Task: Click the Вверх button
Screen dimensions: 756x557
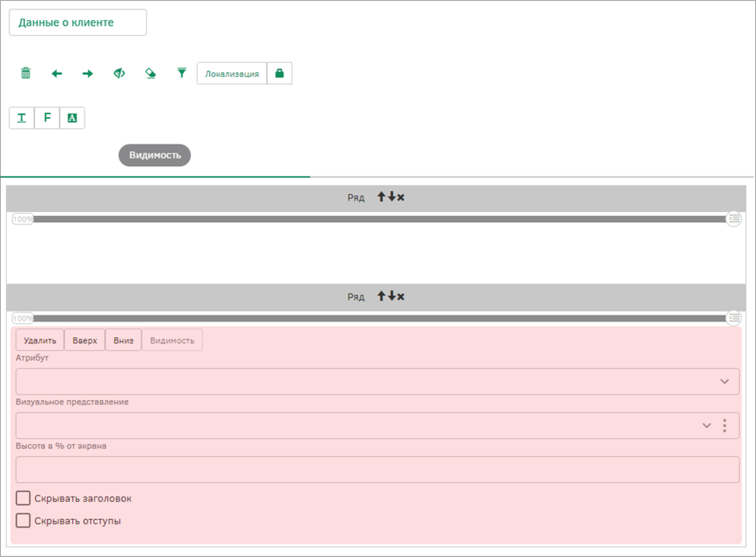Action: 85,340
